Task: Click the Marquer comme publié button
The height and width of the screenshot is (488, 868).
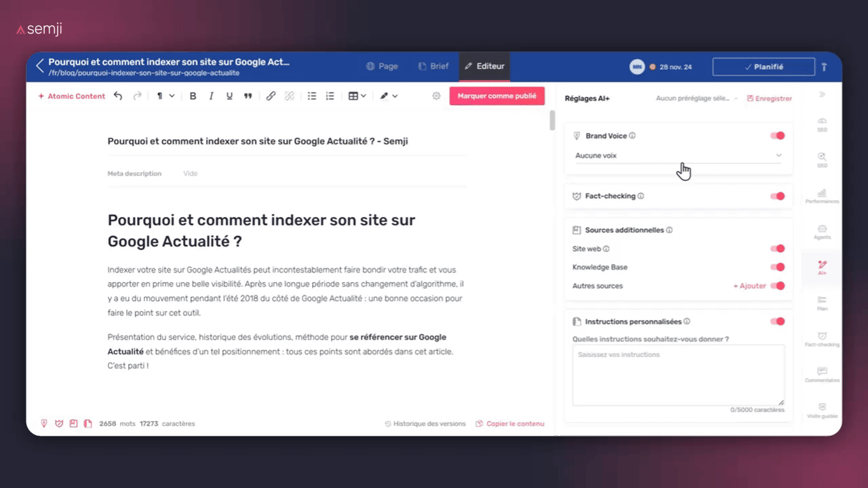Action: pyautogui.click(x=497, y=96)
